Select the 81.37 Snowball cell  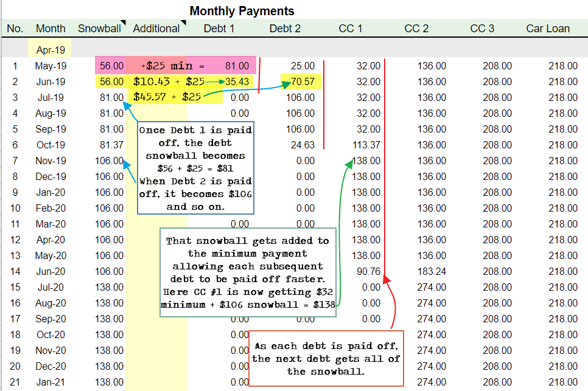pyautogui.click(x=111, y=145)
